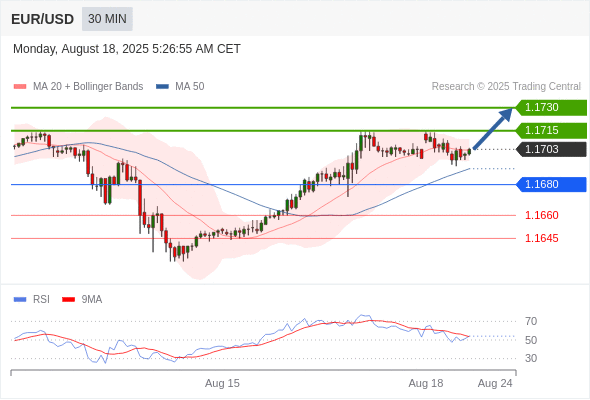Click the Research © 2025 Trading Central credit
Screen dimensions: 590x400
tap(506, 87)
